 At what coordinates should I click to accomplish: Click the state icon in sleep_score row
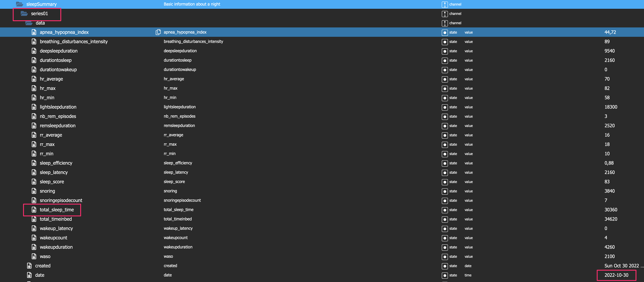(x=444, y=182)
